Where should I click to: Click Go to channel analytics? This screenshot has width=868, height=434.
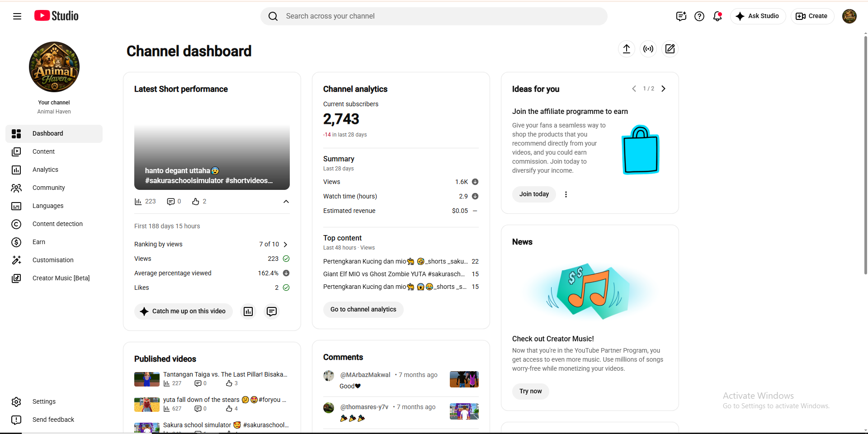(363, 310)
